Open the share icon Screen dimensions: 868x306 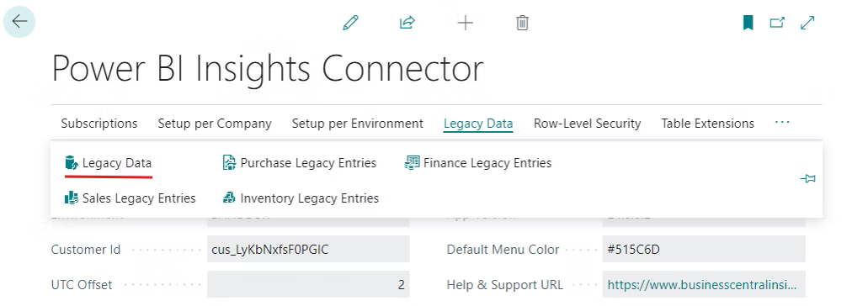pyautogui.click(x=407, y=23)
